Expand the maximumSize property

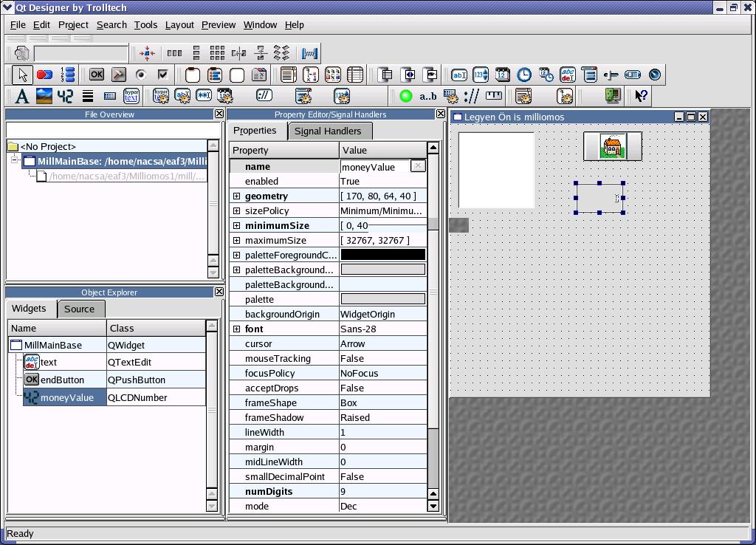click(236, 240)
